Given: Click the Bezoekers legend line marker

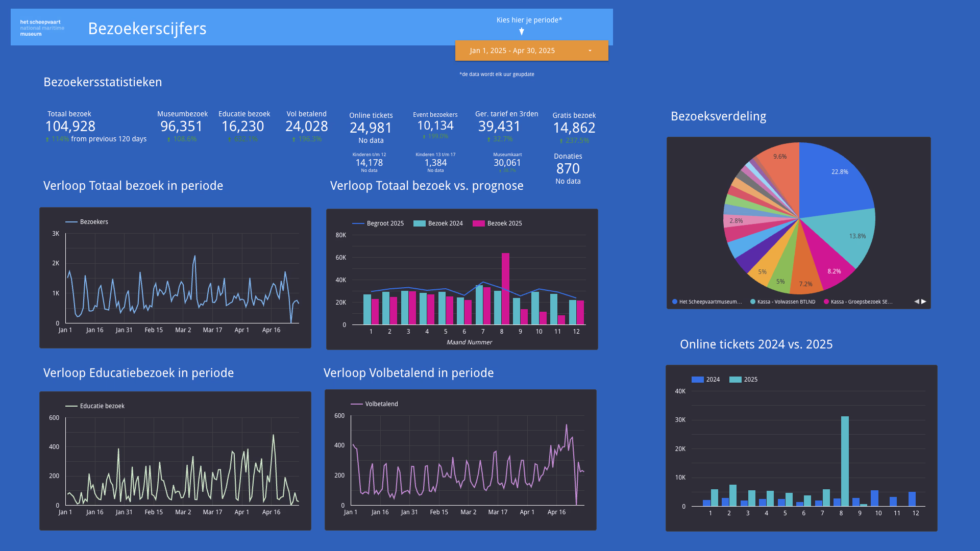Looking at the screenshot, I should [71, 222].
